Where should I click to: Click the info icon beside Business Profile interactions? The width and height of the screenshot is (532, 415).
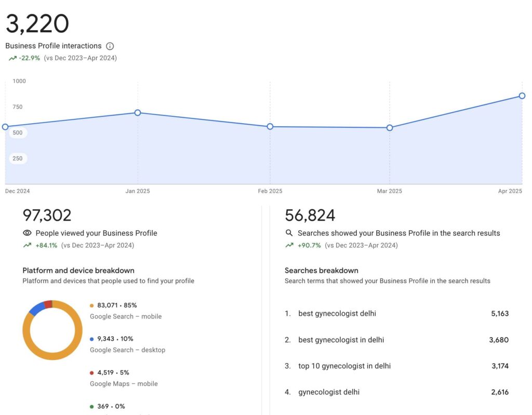pyautogui.click(x=110, y=46)
